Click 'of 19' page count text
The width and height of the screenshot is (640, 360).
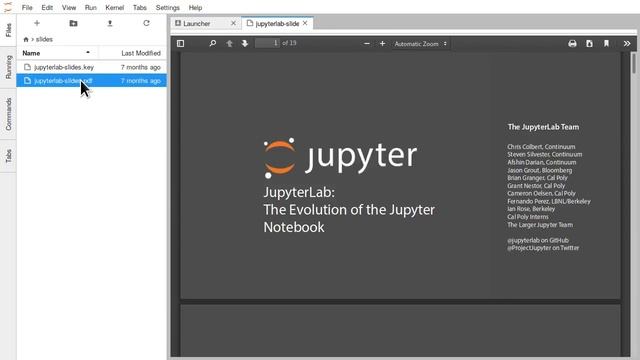[289, 43]
